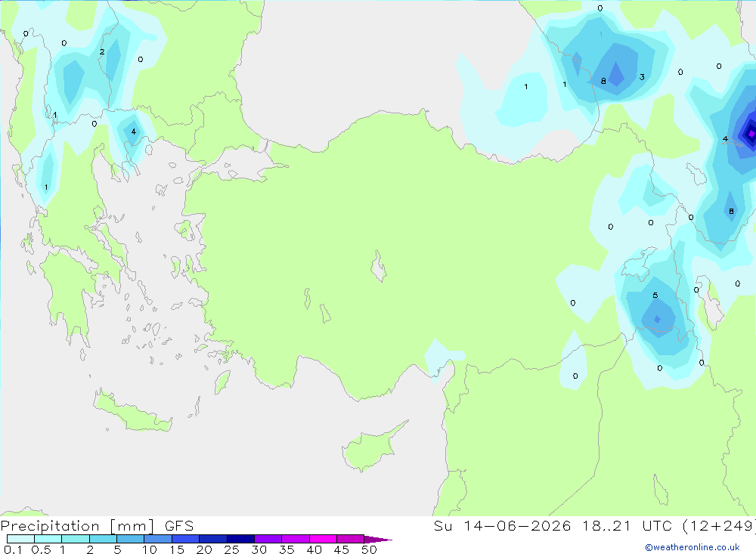Click legend label '45'
This screenshot has height=554, width=756.
[x=342, y=549]
